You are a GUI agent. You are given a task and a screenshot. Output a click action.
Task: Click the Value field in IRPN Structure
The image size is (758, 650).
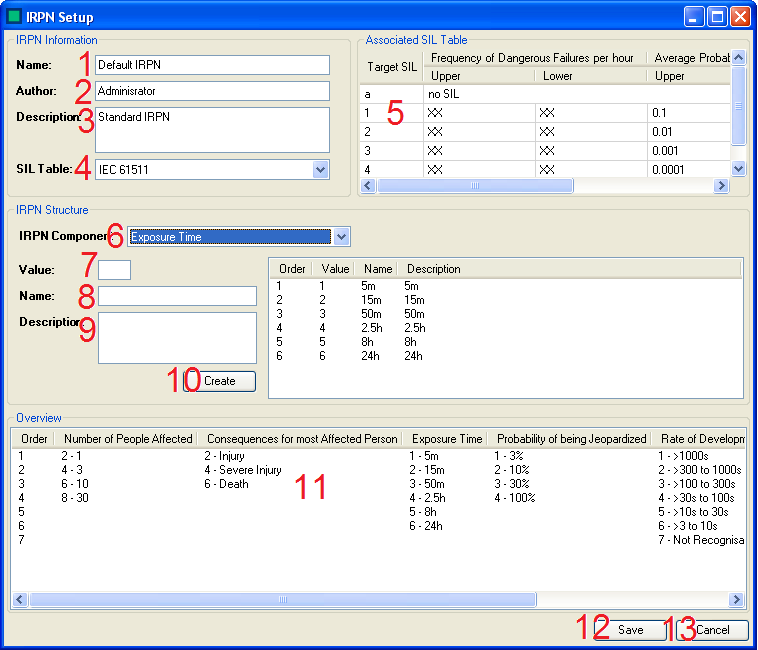pos(114,270)
